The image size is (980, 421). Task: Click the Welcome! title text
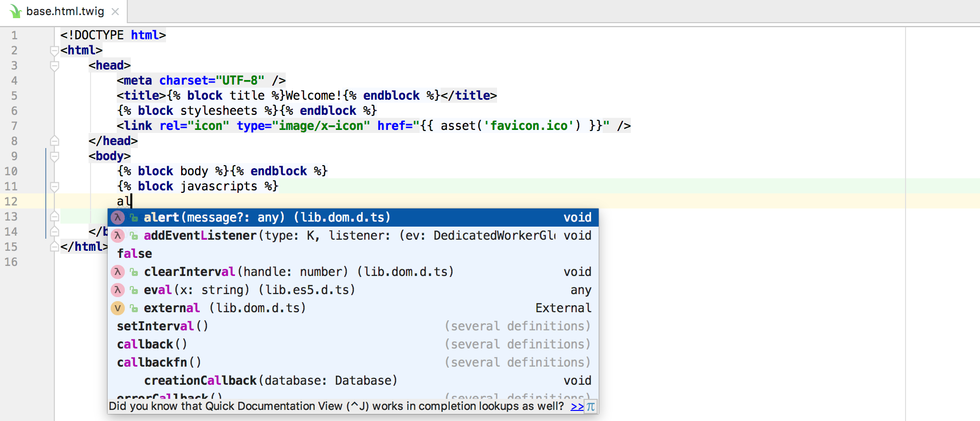click(x=314, y=96)
